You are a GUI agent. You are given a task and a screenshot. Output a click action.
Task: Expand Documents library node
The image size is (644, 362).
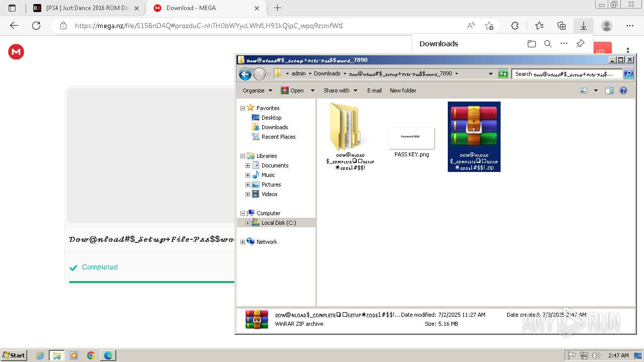[248, 165]
